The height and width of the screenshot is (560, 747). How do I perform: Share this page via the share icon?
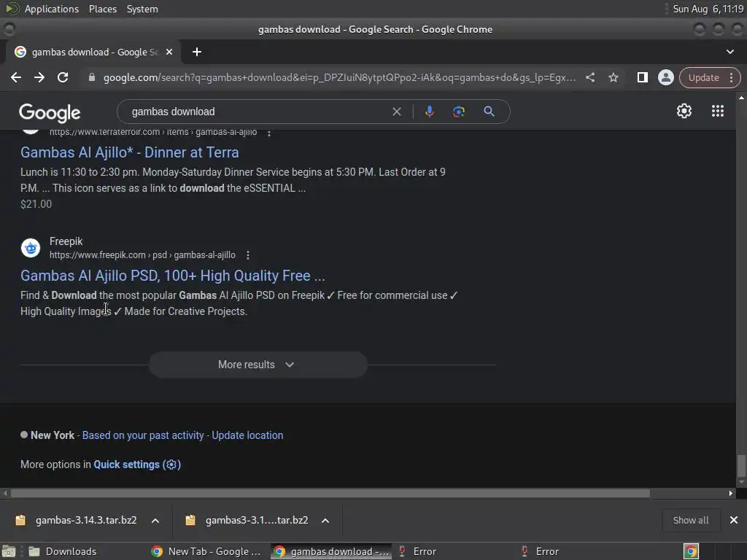[x=590, y=77]
